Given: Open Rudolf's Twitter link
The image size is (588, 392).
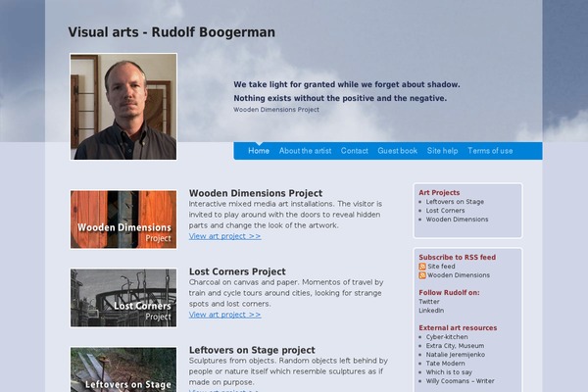Looking at the screenshot, I should [429, 302].
